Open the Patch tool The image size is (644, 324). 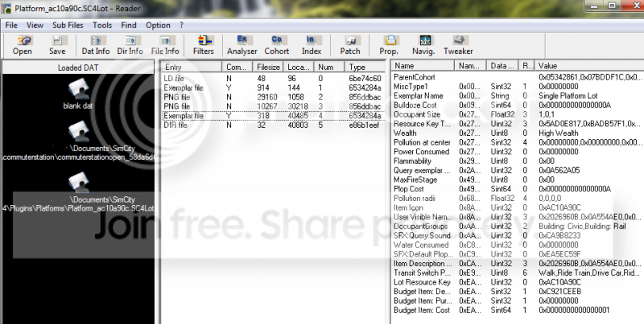tap(350, 45)
